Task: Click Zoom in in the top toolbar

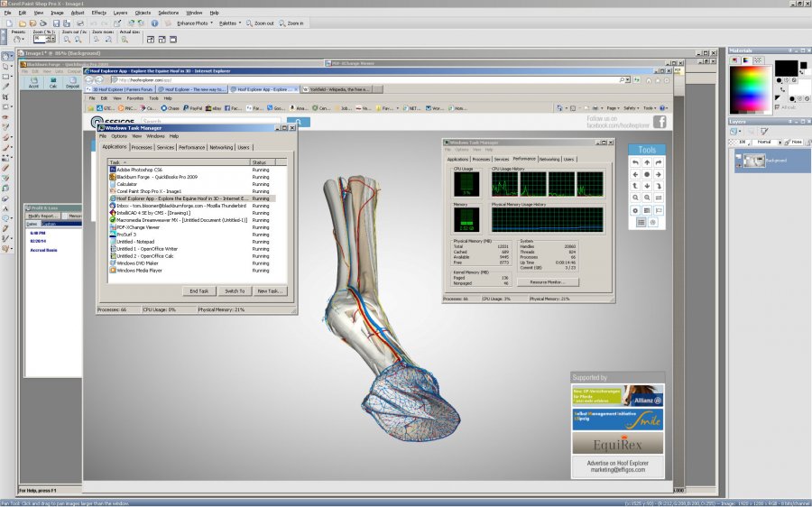Action: pyautogui.click(x=291, y=23)
